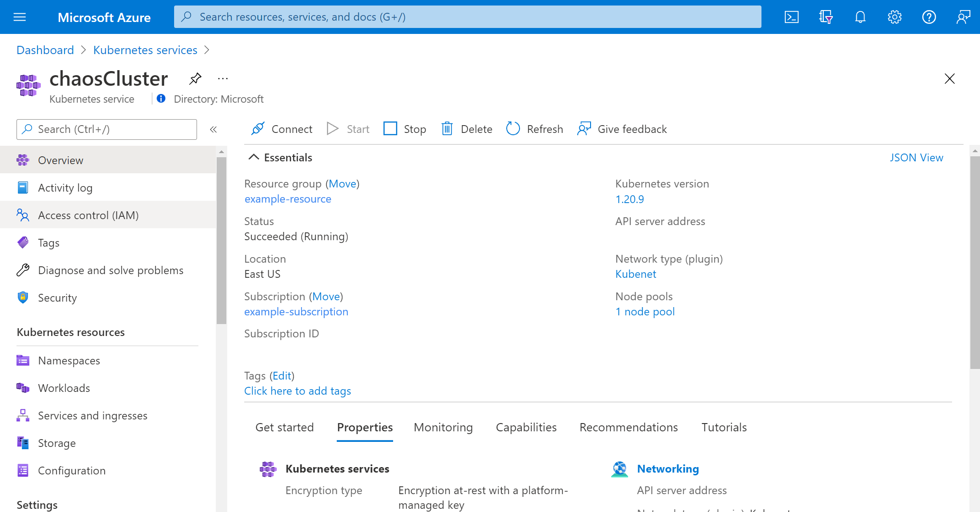Click the Kubenet network type link

[x=635, y=274]
